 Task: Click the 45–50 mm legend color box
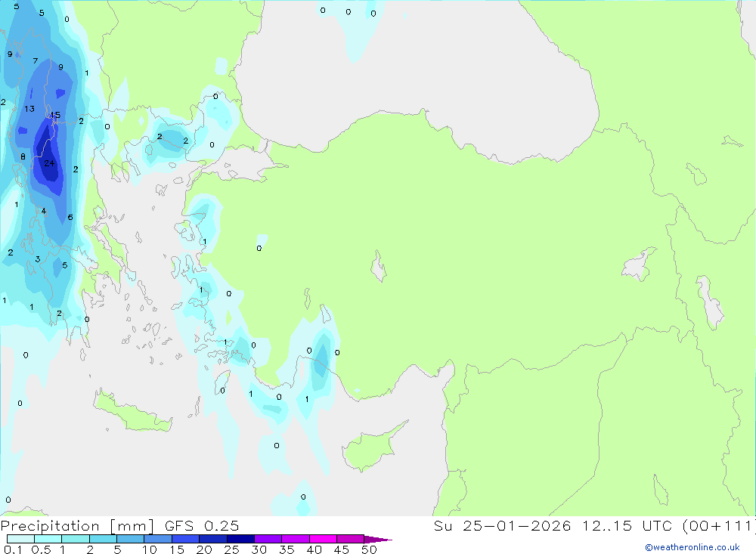(351, 539)
